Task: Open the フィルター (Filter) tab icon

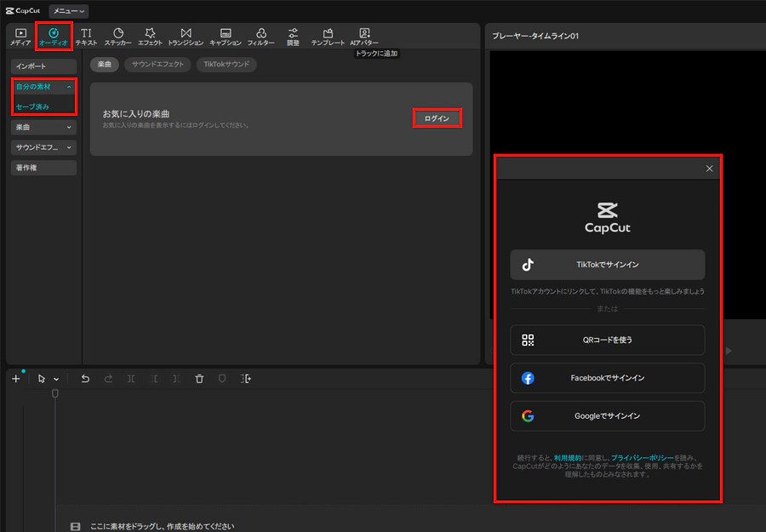Action: click(261, 37)
